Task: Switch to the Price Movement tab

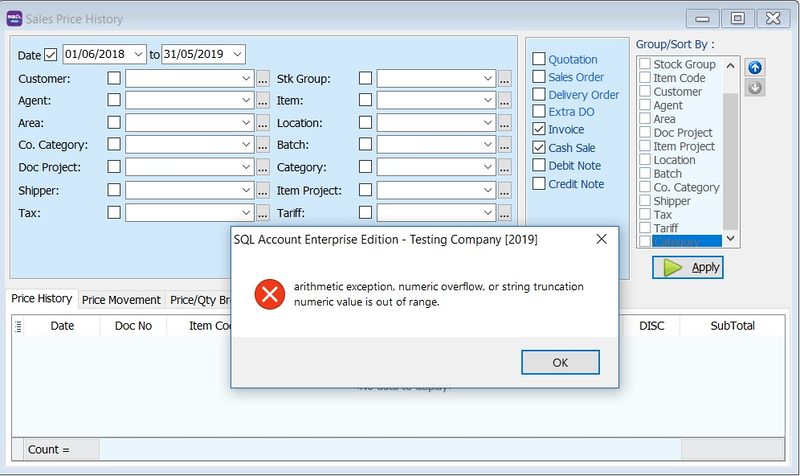Action: pyautogui.click(x=121, y=300)
